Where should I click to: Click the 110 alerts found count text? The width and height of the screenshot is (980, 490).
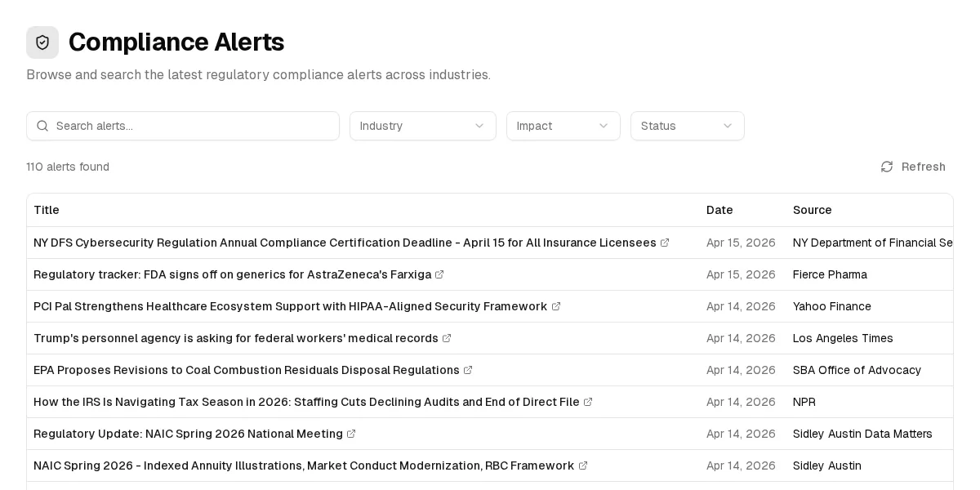tap(68, 167)
